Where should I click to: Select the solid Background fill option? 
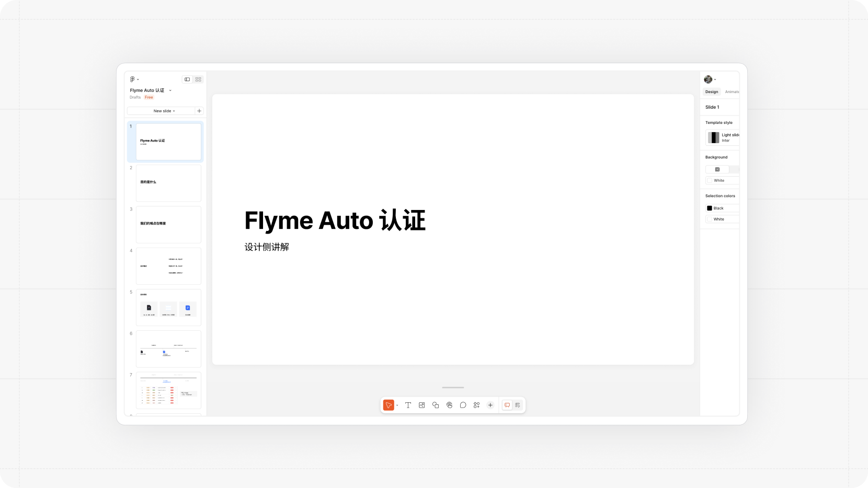click(x=717, y=169)
